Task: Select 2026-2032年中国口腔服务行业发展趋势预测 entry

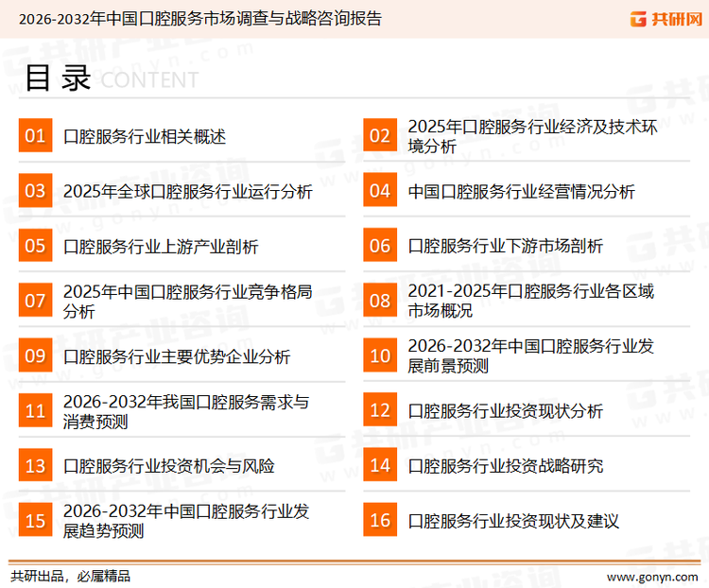Action: pos(186,521)
